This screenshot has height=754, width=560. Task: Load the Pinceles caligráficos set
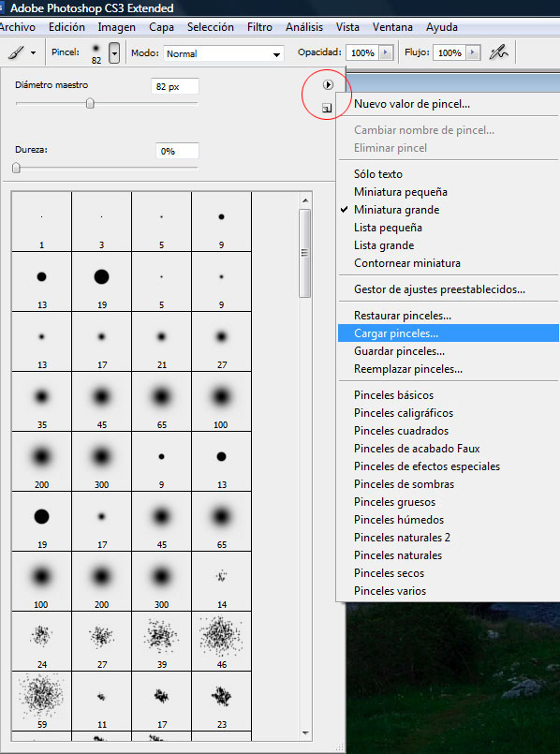[x=404, y=412]
